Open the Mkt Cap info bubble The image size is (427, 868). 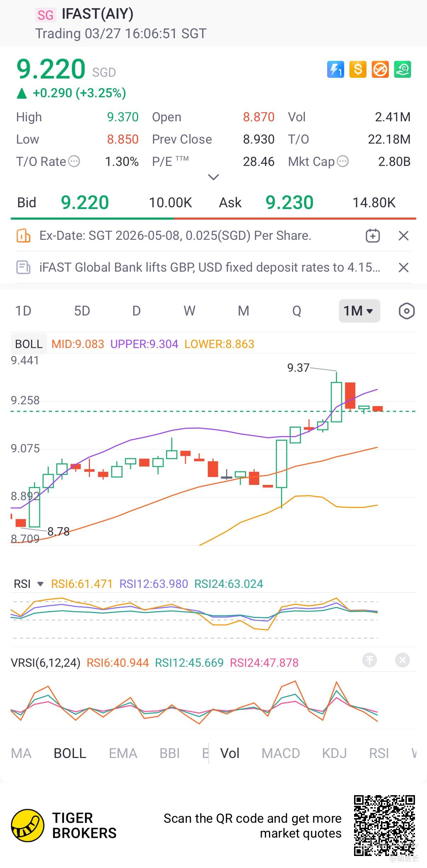[343, 162]
